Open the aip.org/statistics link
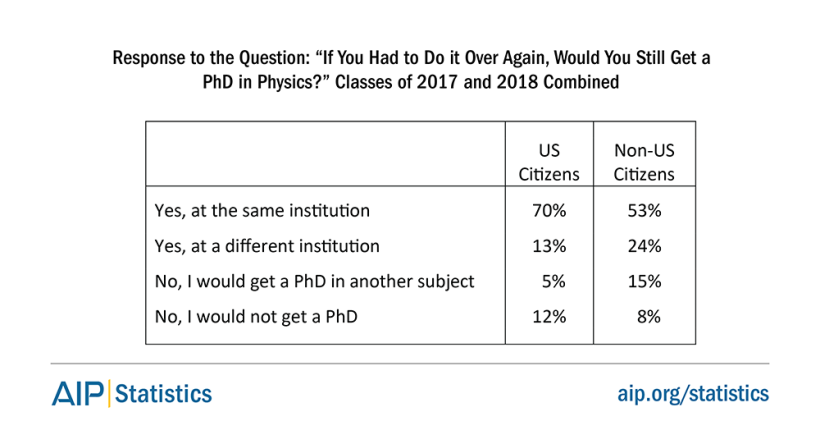 tap(692, 393)
